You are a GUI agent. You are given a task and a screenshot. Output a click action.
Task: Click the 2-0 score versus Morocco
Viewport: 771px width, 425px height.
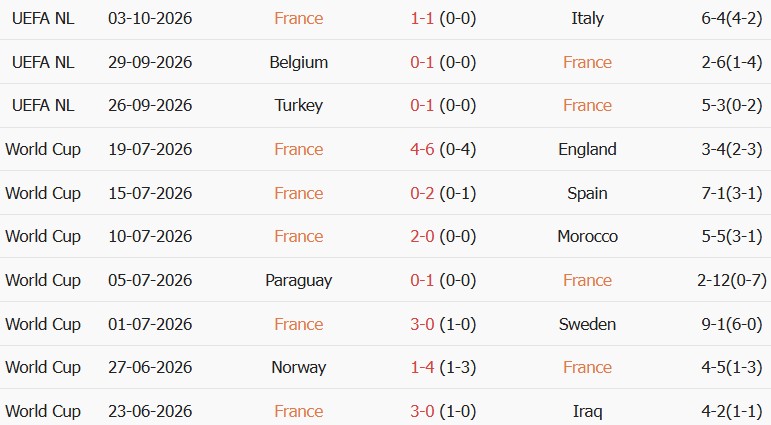point(422,236)
